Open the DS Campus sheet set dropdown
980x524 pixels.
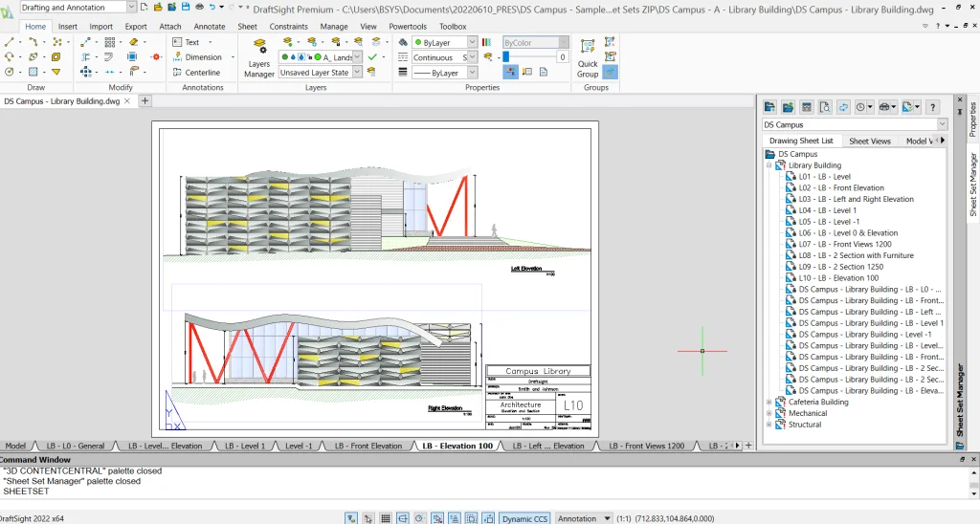(x=942, y=124)
